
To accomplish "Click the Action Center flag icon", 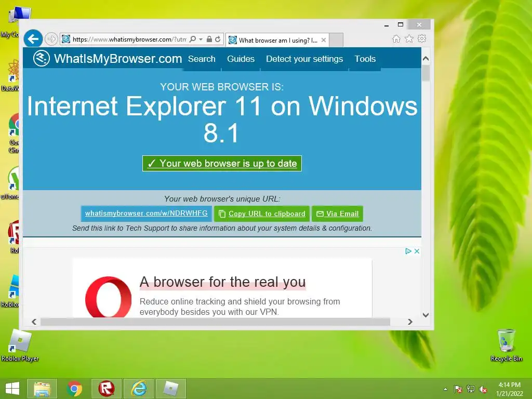I will [458, 389].
